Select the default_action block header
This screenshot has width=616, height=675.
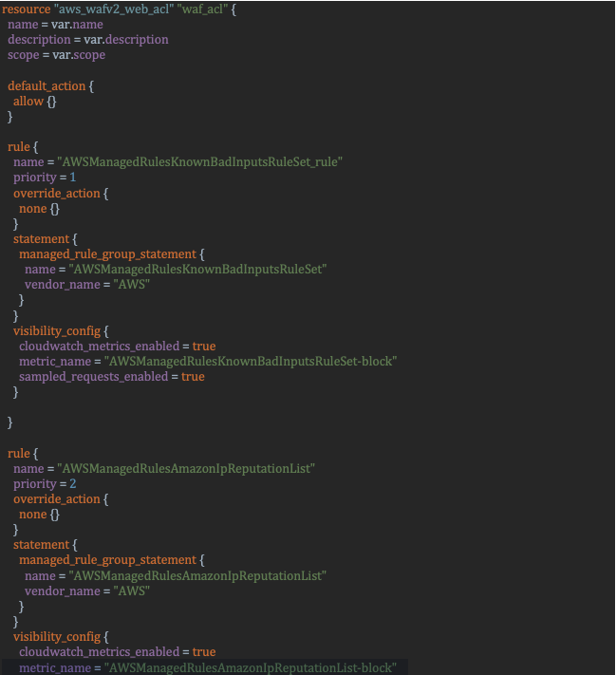pyautogui.click(x=51, y=86)
